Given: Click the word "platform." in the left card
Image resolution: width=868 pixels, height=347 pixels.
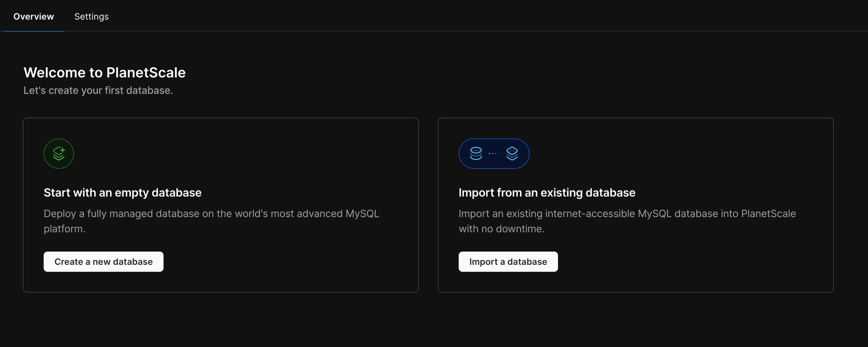Looking at the screenshot, I should (x=64, y=229).
